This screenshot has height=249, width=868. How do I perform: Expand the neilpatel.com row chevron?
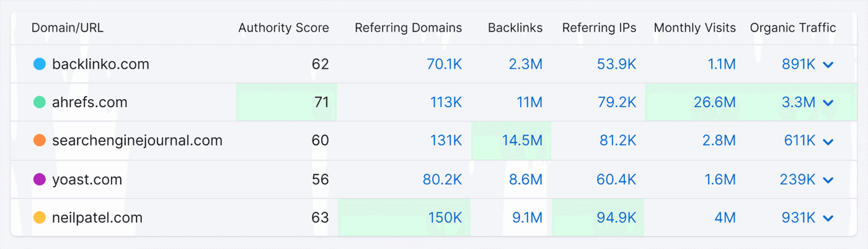pos(828,219)
